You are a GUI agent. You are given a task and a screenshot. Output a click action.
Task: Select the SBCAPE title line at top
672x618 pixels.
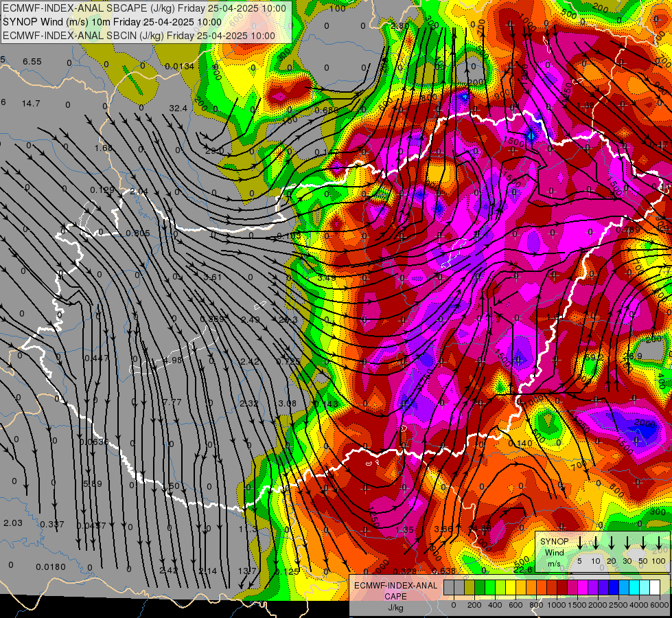click(144, 8)
